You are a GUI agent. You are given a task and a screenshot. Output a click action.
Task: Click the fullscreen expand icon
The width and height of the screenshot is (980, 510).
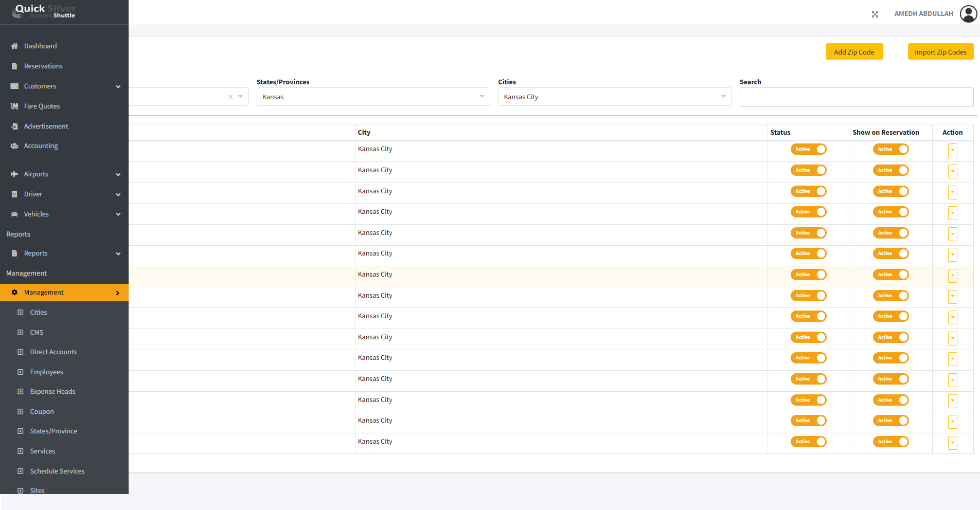pos(875,14)
